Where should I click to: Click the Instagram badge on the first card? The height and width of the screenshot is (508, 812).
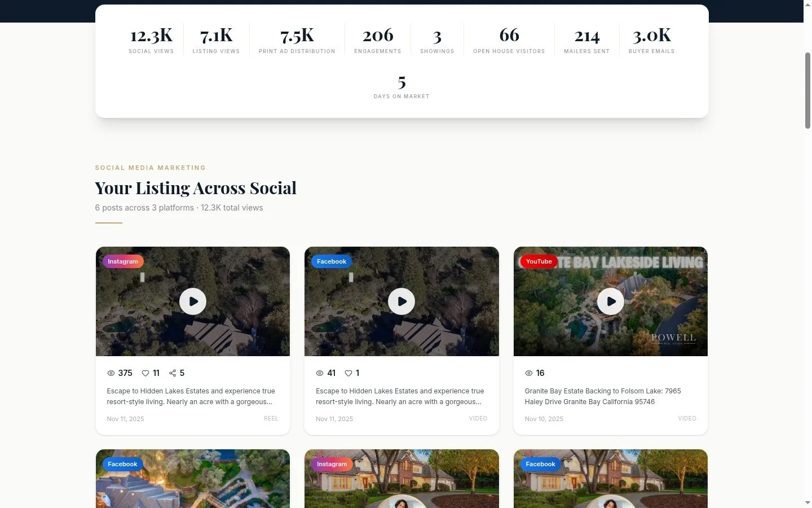[x=123, y=261]
